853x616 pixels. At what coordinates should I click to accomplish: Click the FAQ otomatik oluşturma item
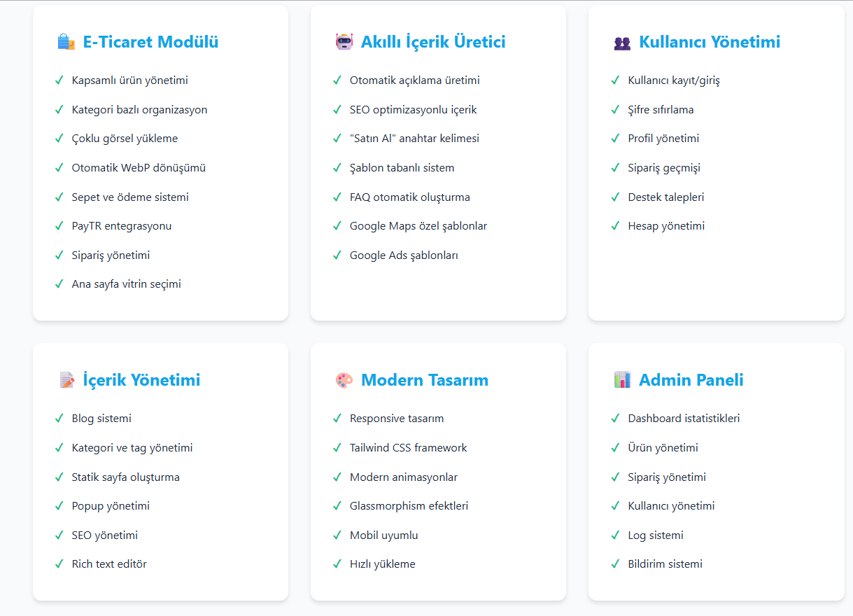tap(410, 197)
